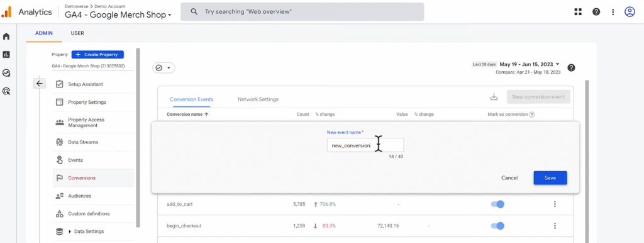Click the top search box

303,11
